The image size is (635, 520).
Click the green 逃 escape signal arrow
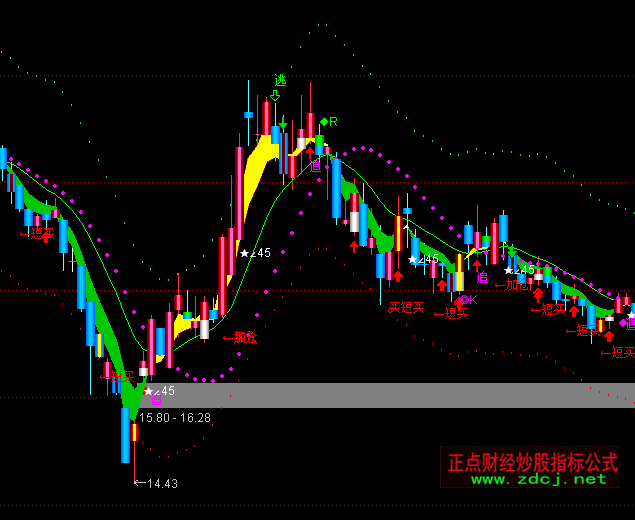click(280, 80)
